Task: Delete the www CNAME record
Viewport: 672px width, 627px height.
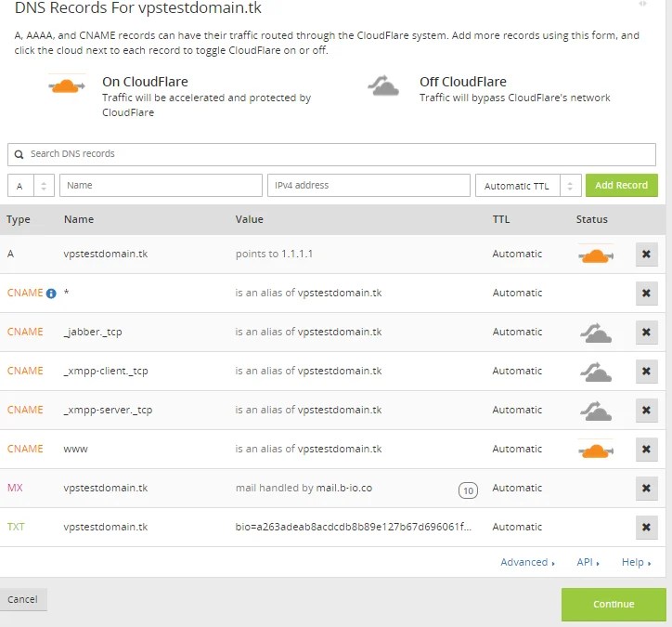Action: point(647,450)
